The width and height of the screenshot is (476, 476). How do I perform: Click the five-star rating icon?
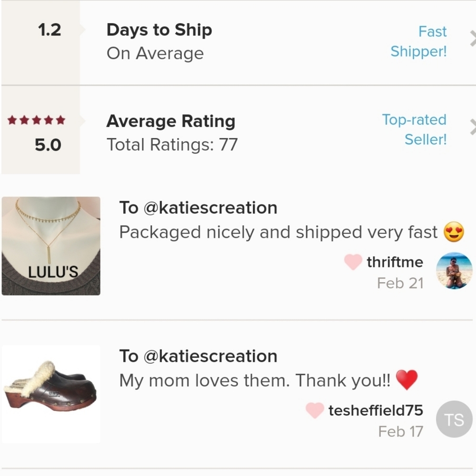click(37, 120)
